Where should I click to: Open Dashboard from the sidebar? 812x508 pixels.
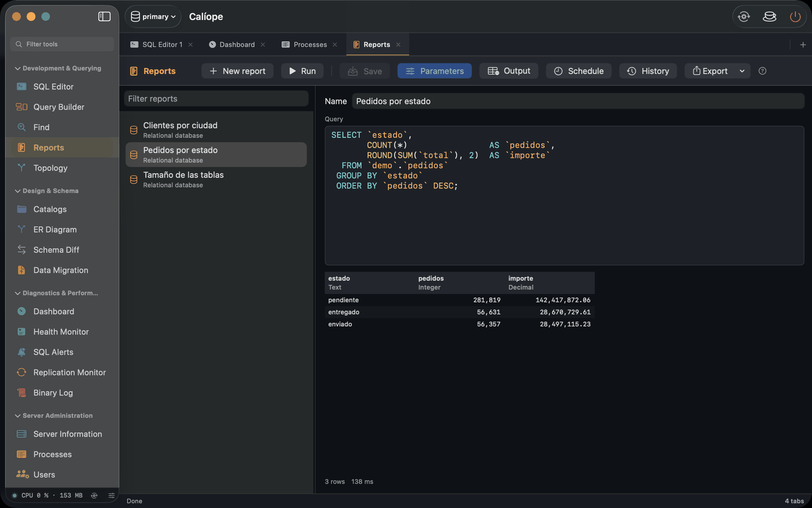point(62,311)
